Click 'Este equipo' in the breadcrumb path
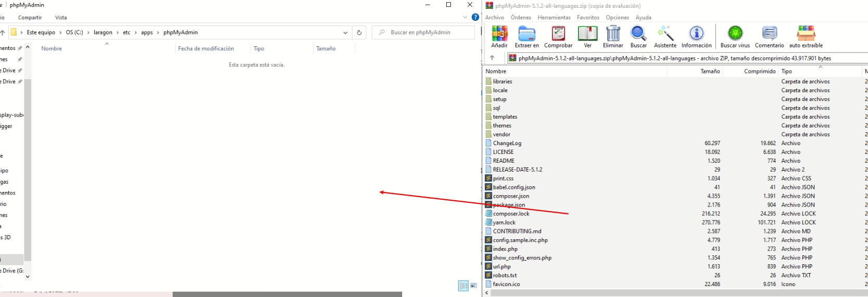This screenshot has width=868, height=297. (41, 32)
